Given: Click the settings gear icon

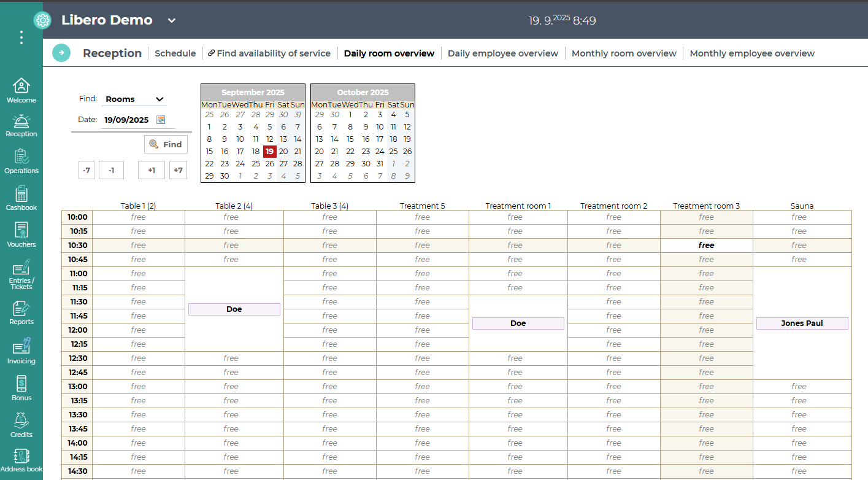Looking at the screenshot, I should tap(42, 20).
